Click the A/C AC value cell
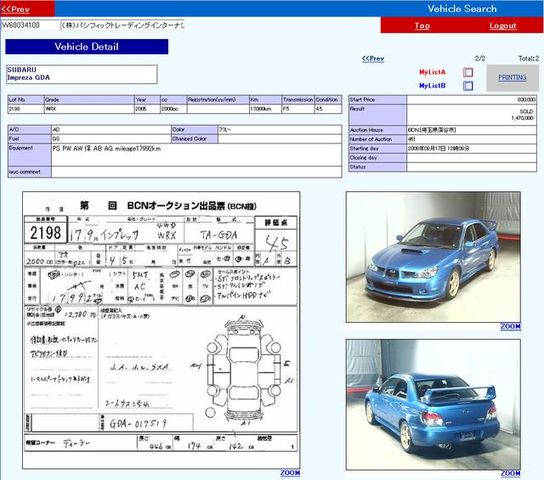The width and height of the screenshot is (544, 480). pyautogui.click(x=111, y=130)
